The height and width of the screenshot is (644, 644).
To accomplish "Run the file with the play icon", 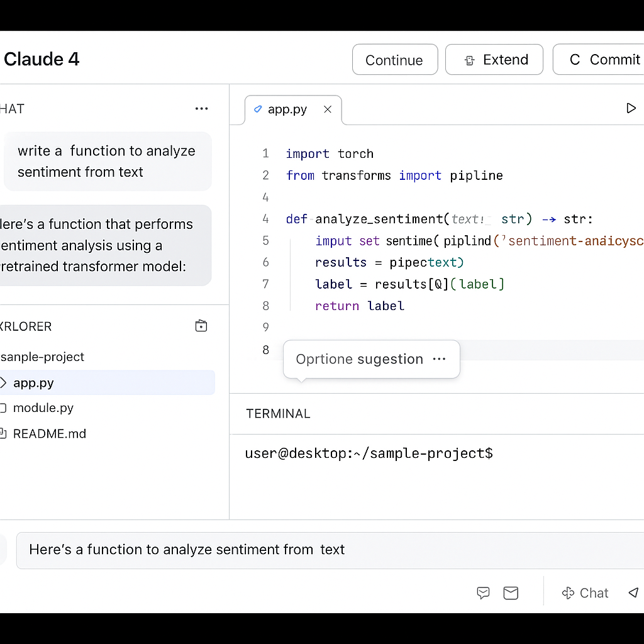I will pyautogui.click(x=631, y=108).
